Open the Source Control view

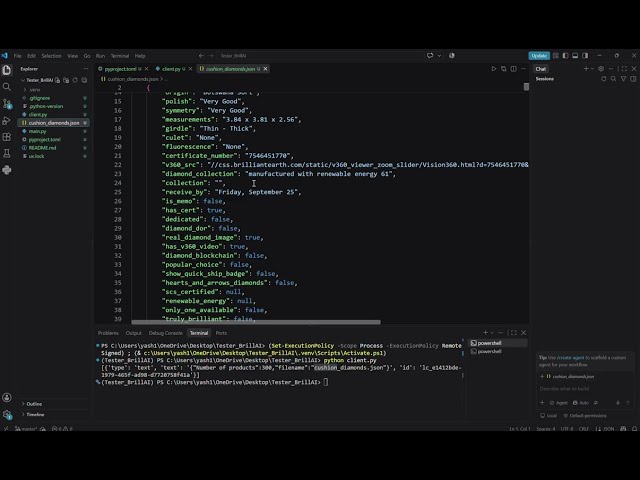pos(7,104)
